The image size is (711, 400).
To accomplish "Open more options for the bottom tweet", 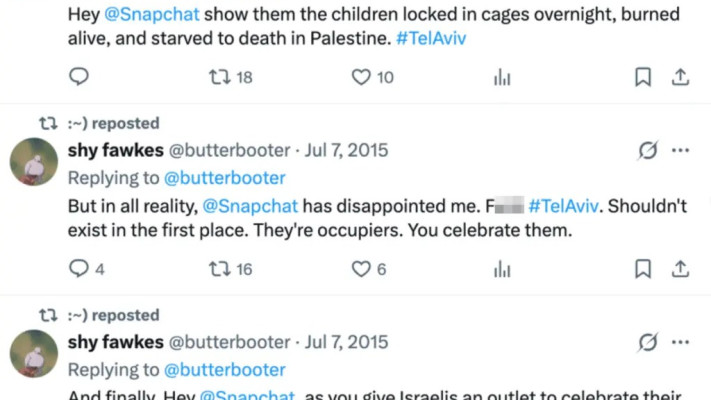I will [x=681, y=343].
